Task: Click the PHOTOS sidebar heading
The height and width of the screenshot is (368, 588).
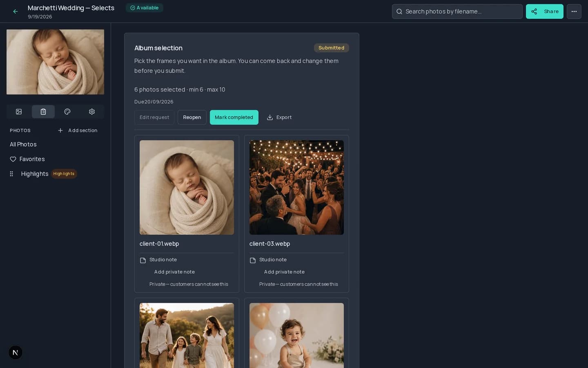Action: (x=20, y=130)
